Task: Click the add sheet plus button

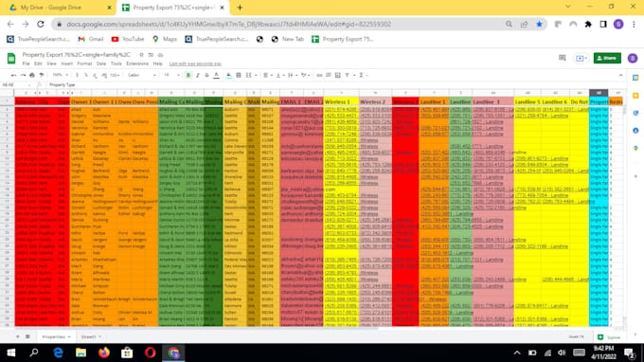Action: (x=18, y=336)
